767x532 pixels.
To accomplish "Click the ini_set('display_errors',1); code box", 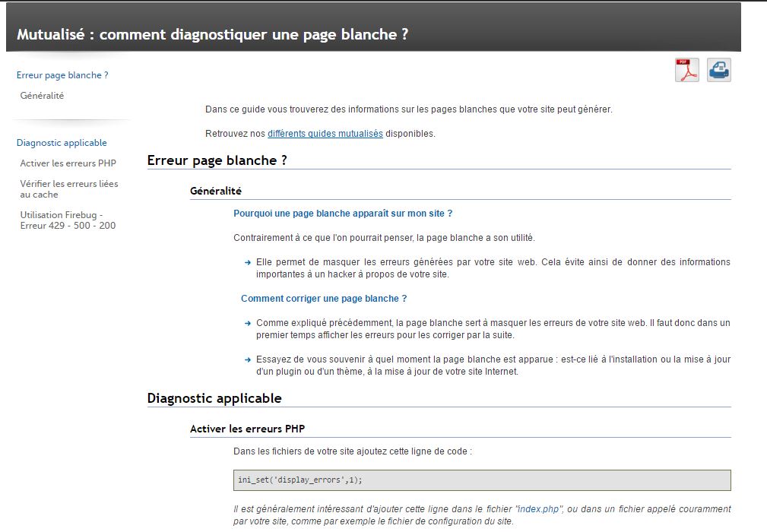I will tap(482, 480).
